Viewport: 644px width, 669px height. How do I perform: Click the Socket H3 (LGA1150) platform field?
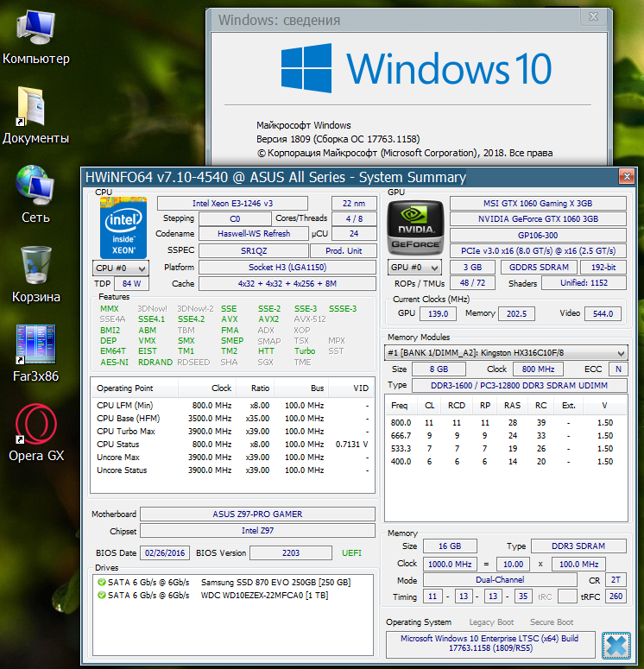tap(287, 268)
